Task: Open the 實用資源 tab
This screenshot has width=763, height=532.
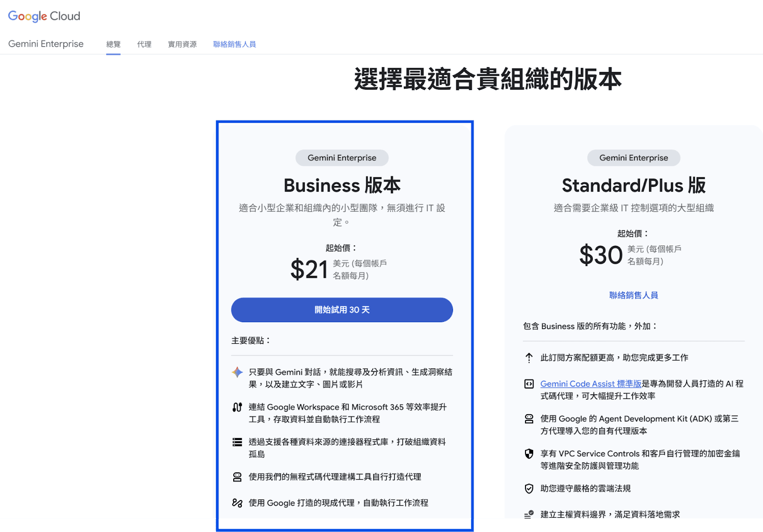Action: click(x=182, y=44)
